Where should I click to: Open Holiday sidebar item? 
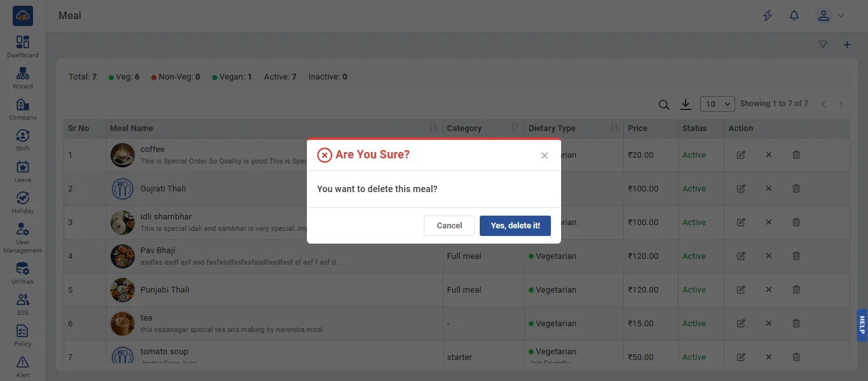tap(23, 203)
